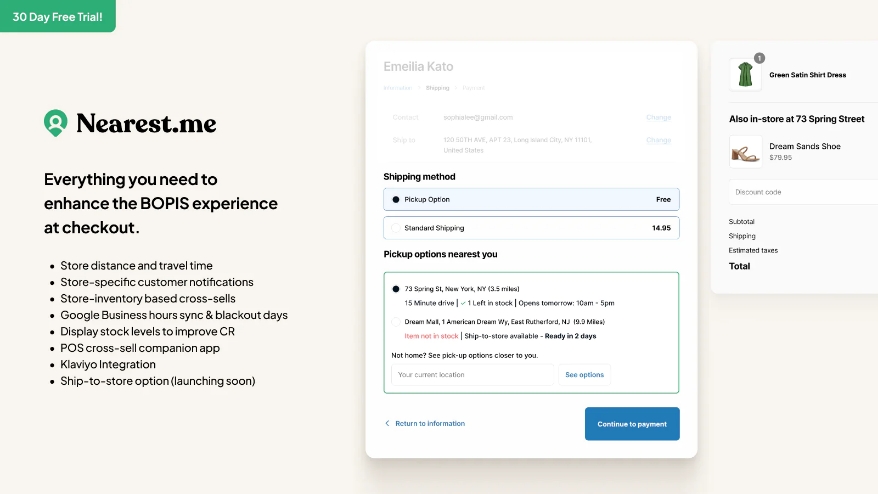Select Dream Mall pickup location radio
This screenshot has height=494, width=878.
click(396, 322)
